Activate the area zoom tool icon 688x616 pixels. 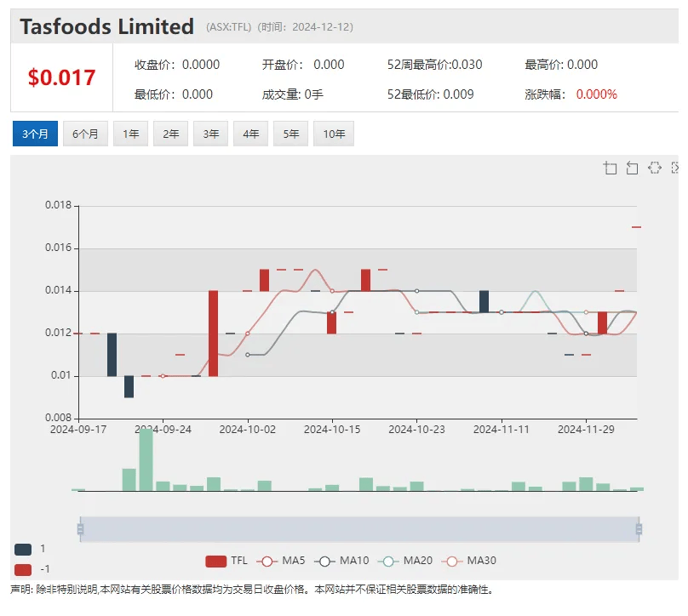coord(611,168)
